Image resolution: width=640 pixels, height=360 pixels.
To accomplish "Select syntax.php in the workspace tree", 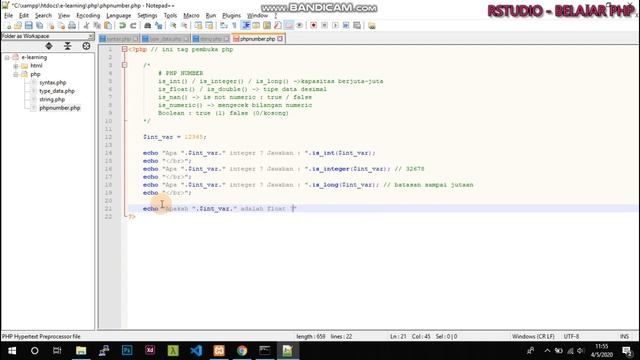I will coord(52,83).
